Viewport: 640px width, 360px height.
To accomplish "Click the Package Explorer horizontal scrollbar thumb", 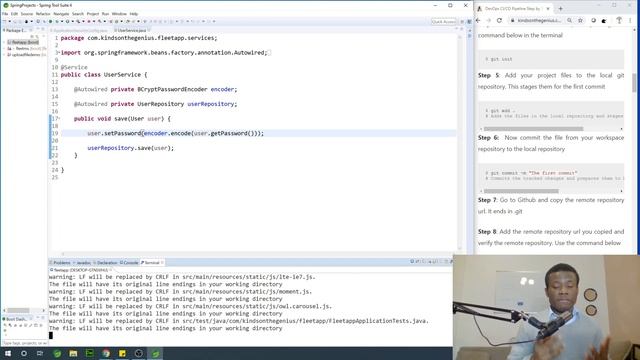I will (x=18, y=310).
